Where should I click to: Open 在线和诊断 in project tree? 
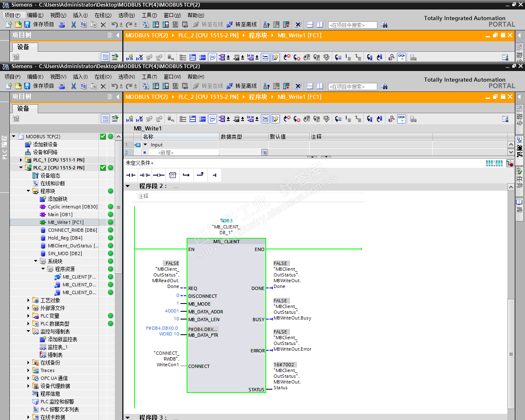tap(52, 183)
